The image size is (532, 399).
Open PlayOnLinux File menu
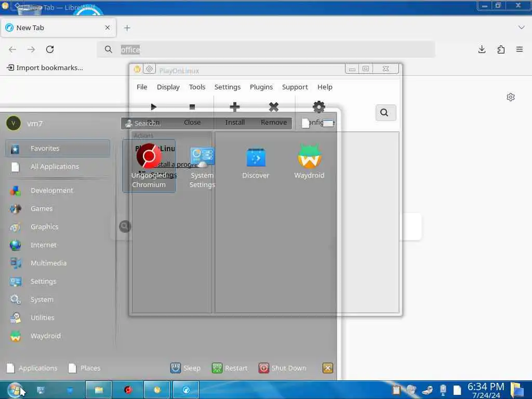(x=142, y=87)
